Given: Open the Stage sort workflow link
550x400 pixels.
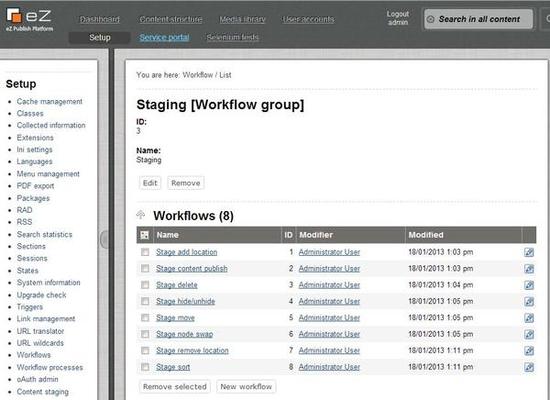Looking at the screenshot, I should (173, 367).
